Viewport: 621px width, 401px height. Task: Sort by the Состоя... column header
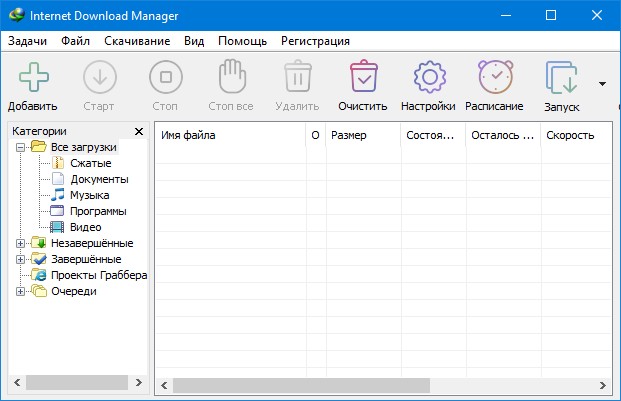pyautogui.click(x=433, y=135)
